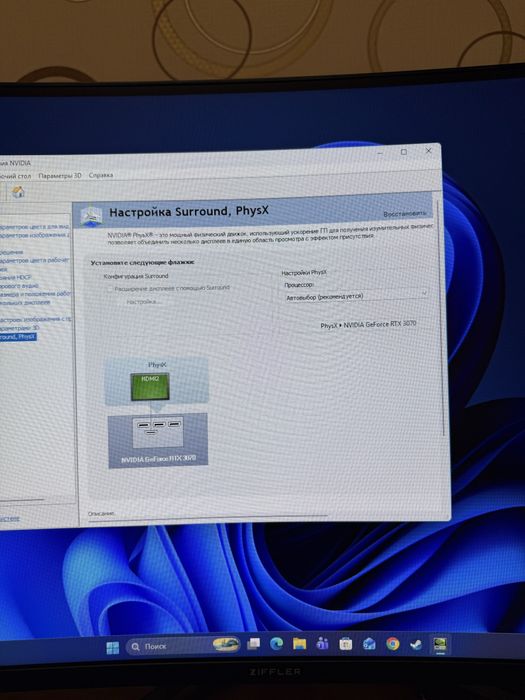525x700 pixels.
Task: Open the Windows Start menu
Action: 113,648
